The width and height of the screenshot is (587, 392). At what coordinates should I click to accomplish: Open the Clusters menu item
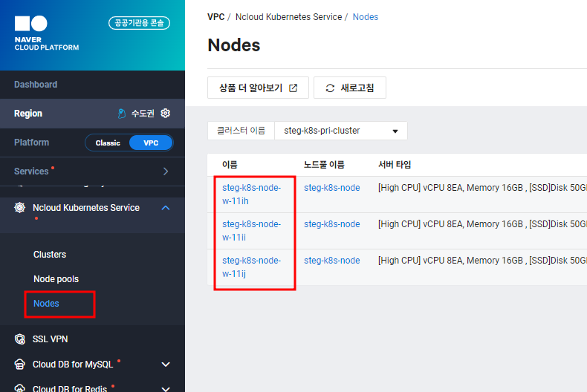pos(50,255)
